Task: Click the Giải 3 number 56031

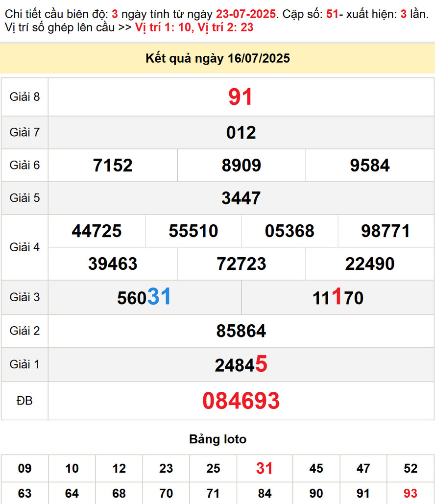Action: (x=144, y=297)
